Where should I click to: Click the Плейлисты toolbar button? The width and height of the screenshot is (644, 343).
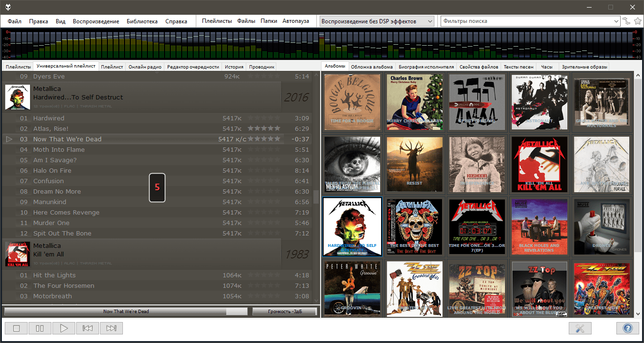click(217, 21)
